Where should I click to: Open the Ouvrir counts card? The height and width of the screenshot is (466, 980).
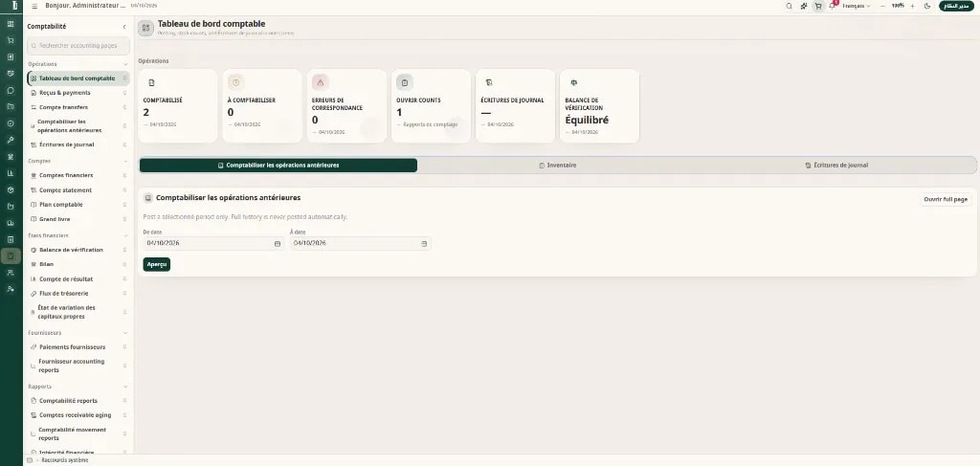click(x=431, y=105)
